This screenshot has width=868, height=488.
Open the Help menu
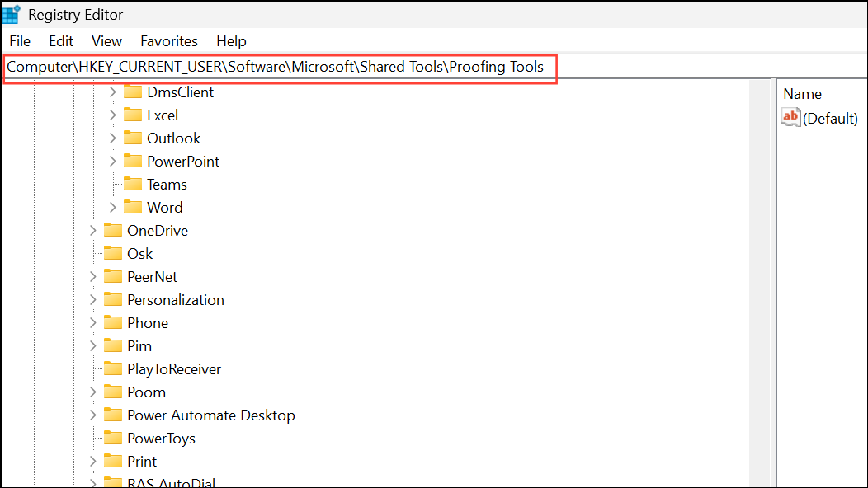click(x=231, y=41)
